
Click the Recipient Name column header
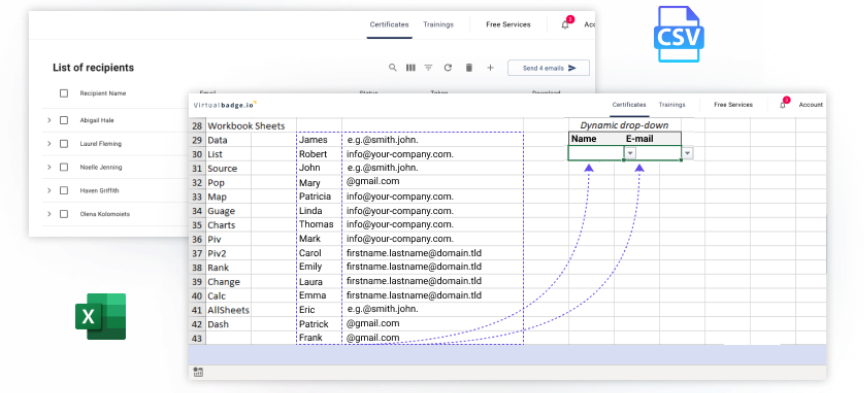click(103, 93)
